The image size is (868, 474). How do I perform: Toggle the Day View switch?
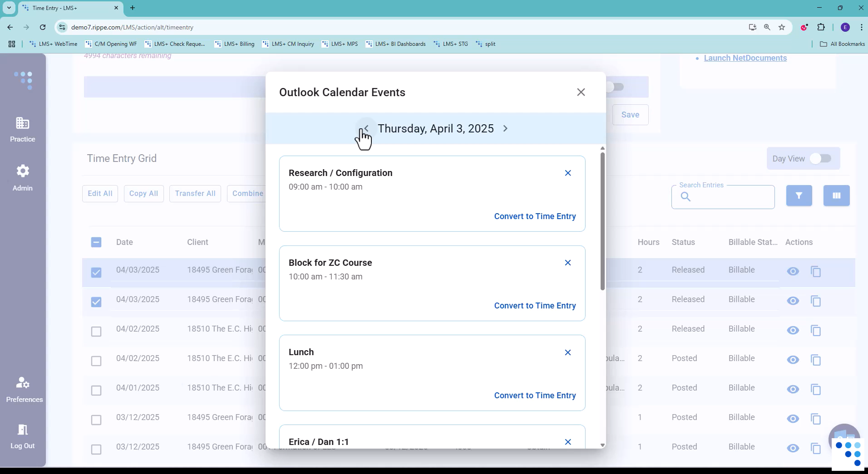(x=821, y=158)
